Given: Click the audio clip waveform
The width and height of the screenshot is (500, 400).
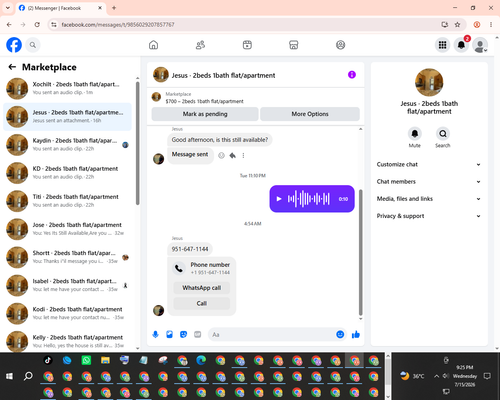Looking at the screenshot, I should pos(309,199).
